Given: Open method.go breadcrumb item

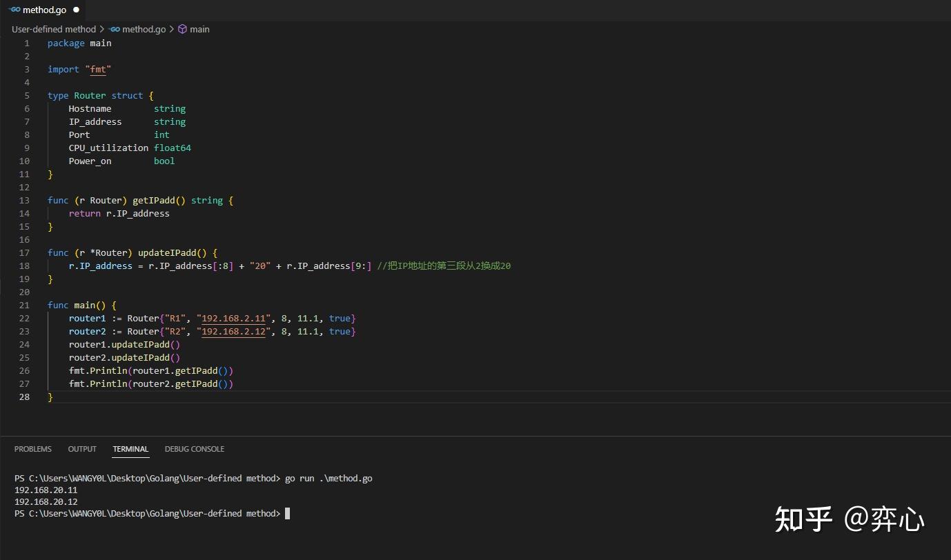Looking at the screenshot, I should [x=144, y=29].
